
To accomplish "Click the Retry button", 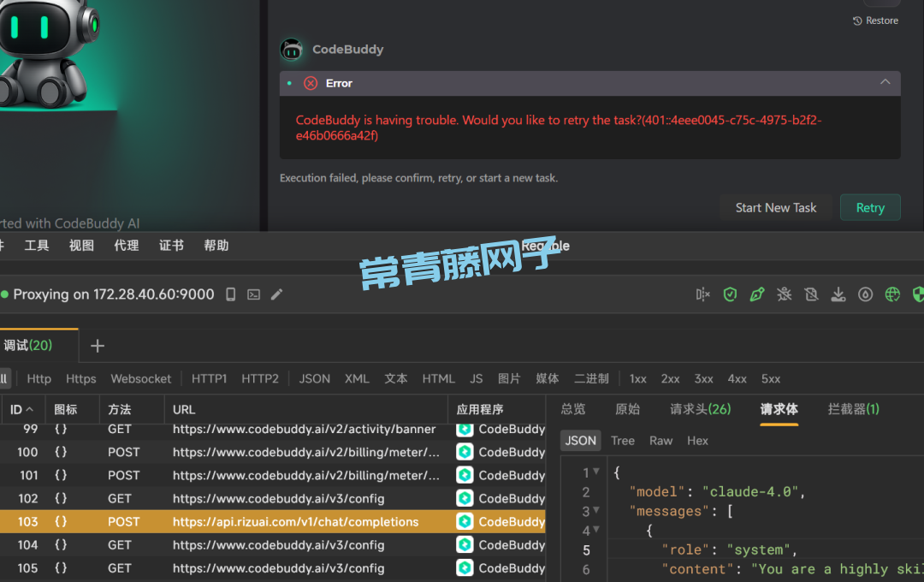I will pos(869,208).
